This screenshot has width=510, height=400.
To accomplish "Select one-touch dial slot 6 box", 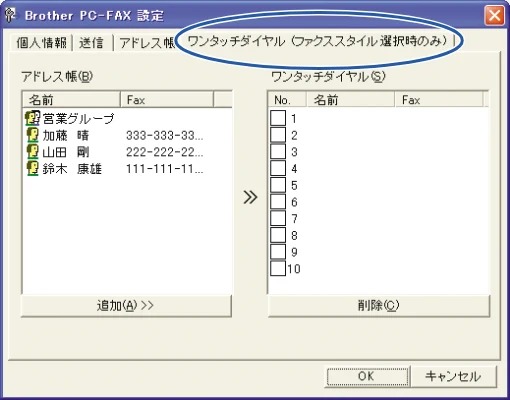I will pyautogui.click(x=278, y=201).
